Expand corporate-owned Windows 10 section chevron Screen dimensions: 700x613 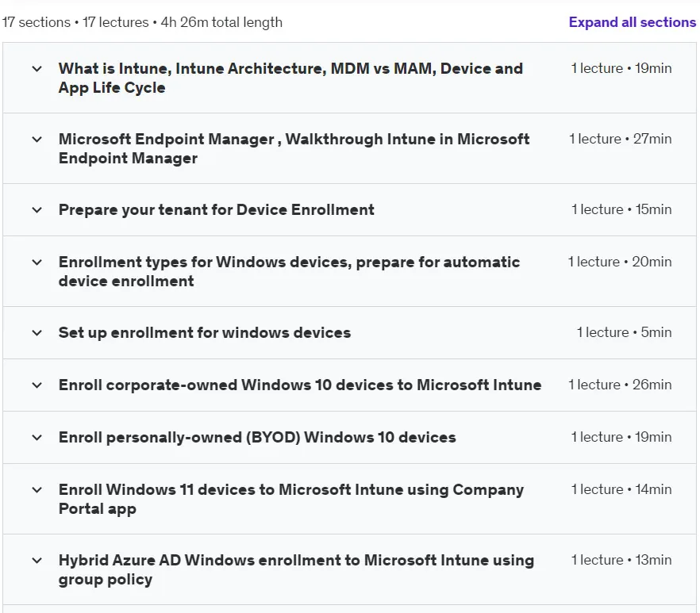(x=37, y=385)
